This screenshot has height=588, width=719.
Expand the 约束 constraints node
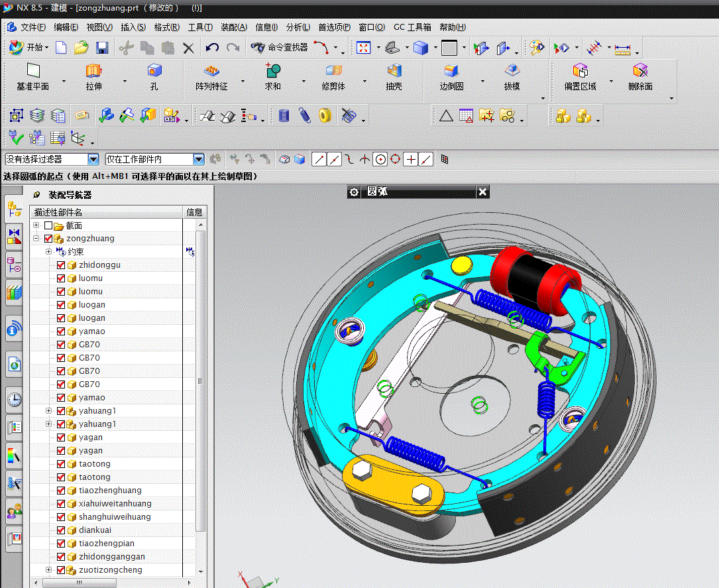[x=48, y=252]
